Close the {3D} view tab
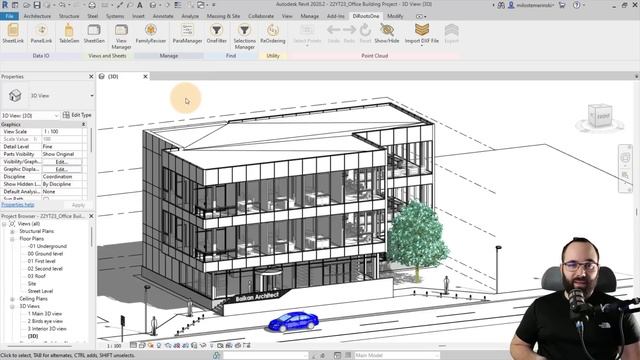The image size is (640, 360). tap(145, 76)
